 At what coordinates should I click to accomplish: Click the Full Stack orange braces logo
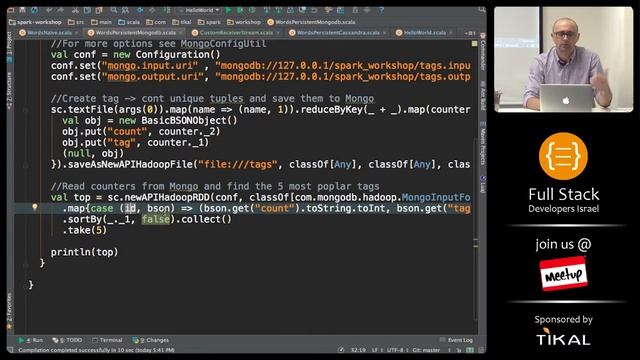coord(563,156)
